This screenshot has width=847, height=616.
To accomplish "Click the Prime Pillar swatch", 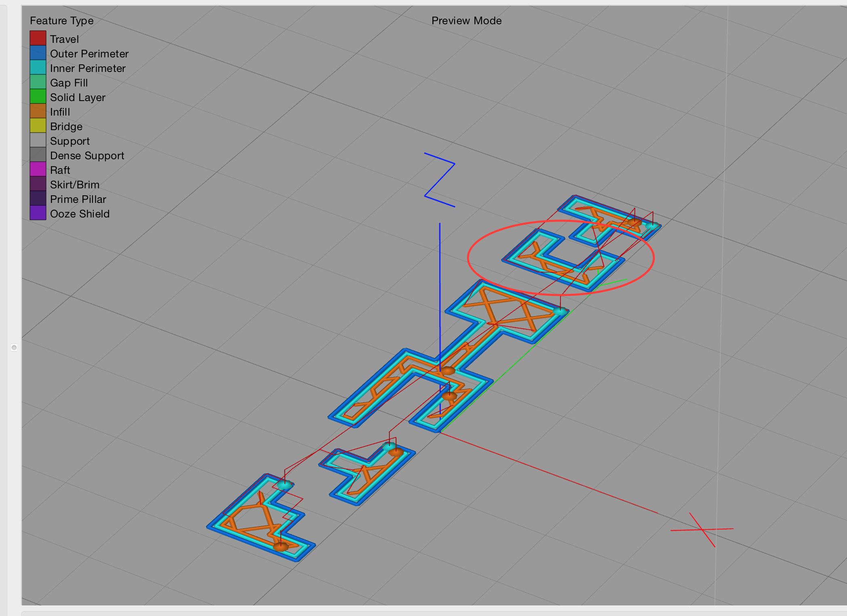I will coord(38,198).
